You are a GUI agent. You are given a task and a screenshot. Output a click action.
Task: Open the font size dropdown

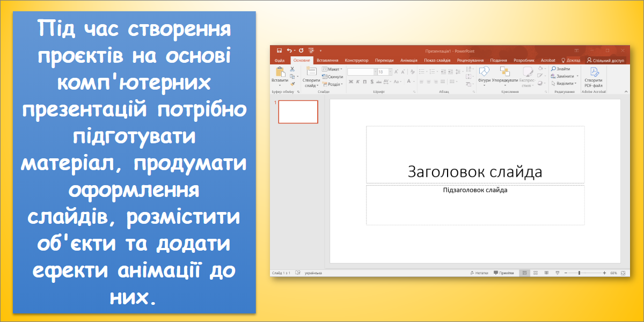389,71
